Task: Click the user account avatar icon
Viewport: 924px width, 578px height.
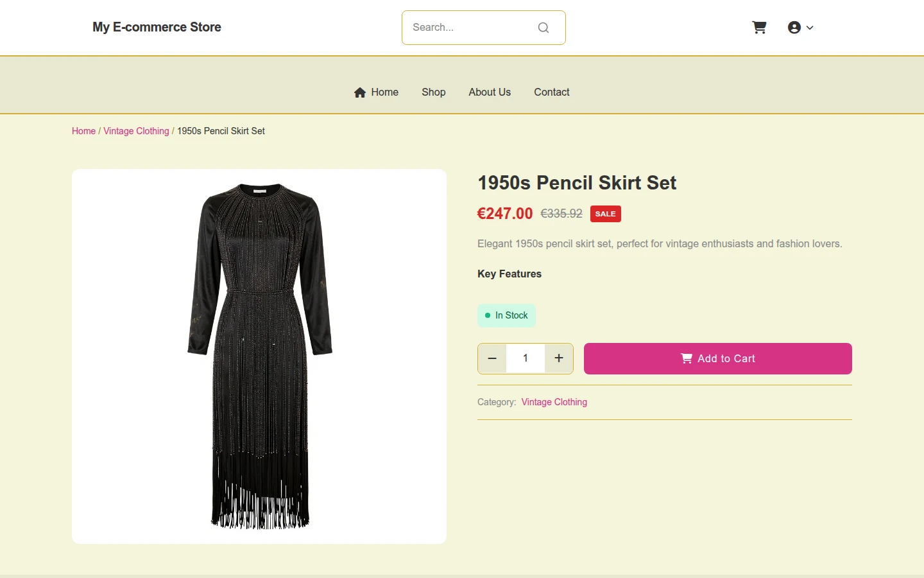Action: click(794, 28)
